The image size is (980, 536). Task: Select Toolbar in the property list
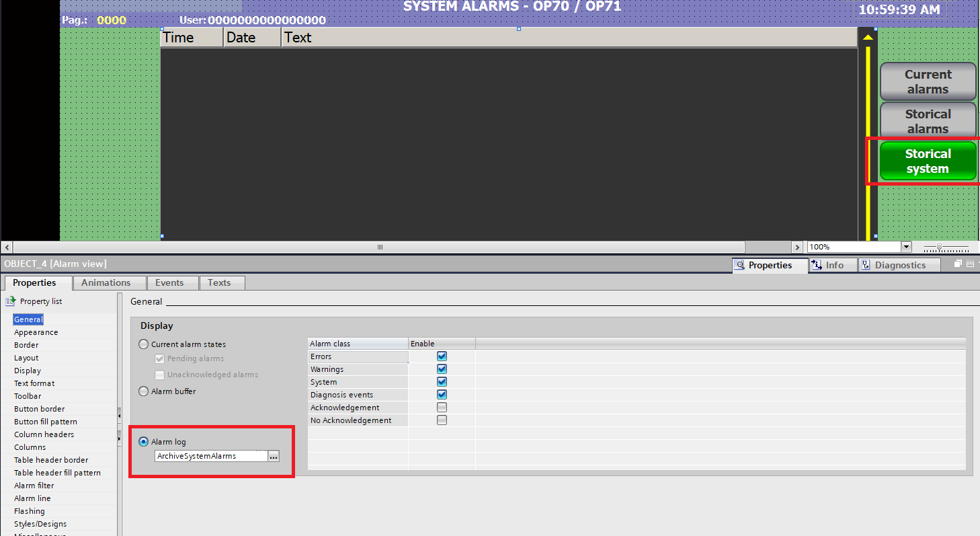28,396
